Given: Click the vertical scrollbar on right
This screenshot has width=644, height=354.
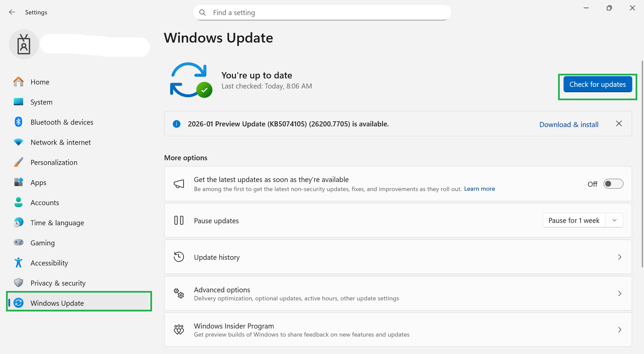Looking at the screenshot, I should pos(642,164).
